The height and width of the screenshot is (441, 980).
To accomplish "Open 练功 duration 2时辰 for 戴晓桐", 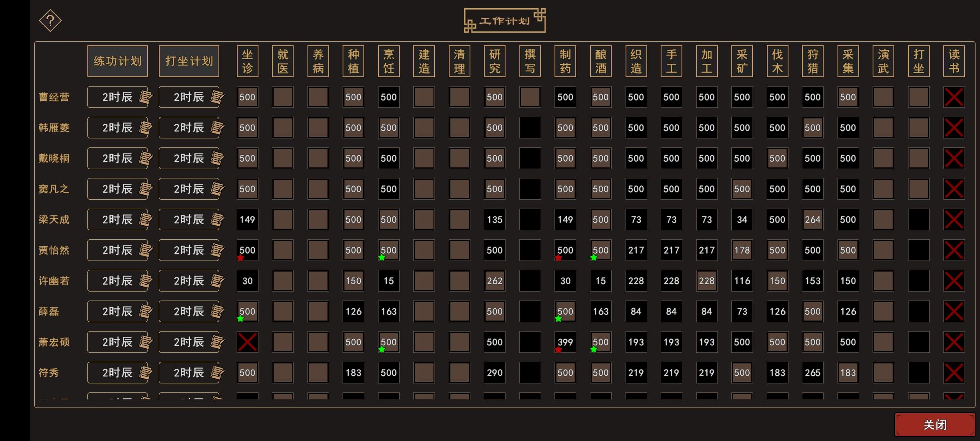I will click(118, 158).
